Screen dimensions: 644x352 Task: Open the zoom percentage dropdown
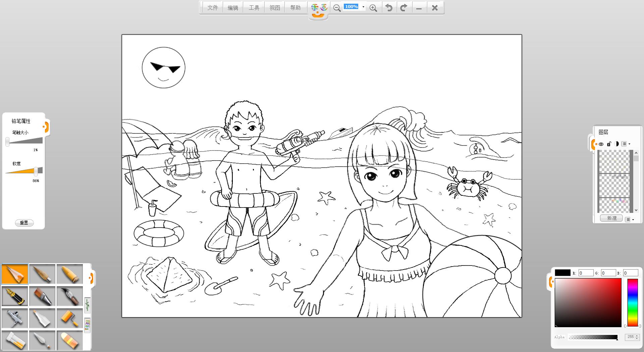pos(363,7)
